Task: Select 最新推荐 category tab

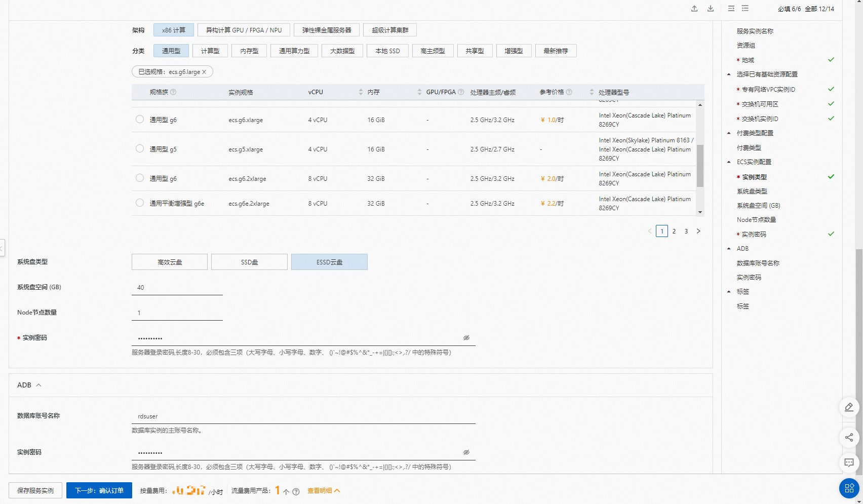Action: pyautogui.click(x=556, y=51)
